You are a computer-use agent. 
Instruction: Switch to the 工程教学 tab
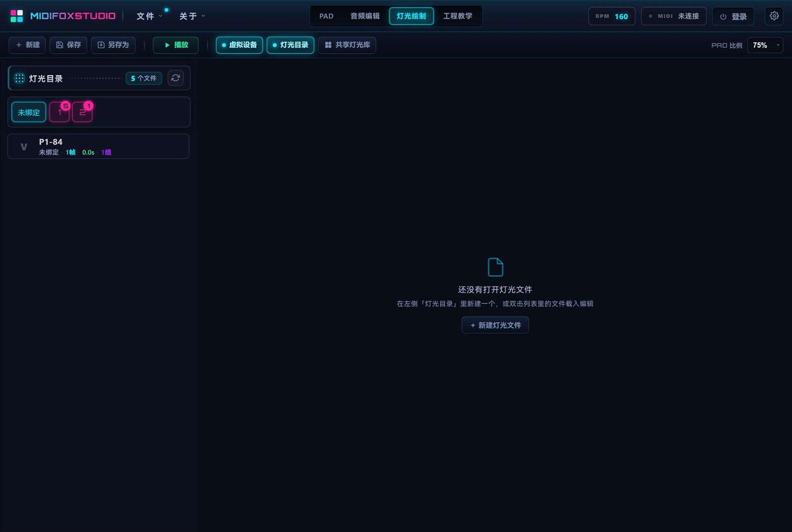(x=457, y=16)
